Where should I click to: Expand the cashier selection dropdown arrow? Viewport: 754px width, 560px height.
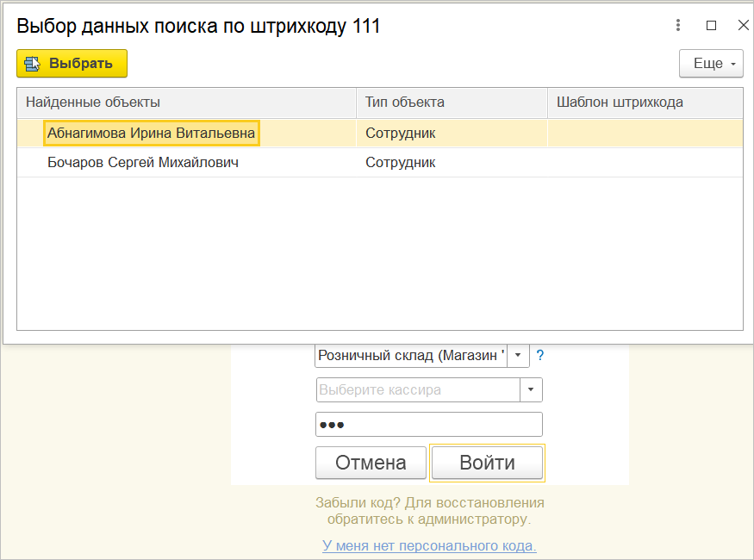[531, 390]
